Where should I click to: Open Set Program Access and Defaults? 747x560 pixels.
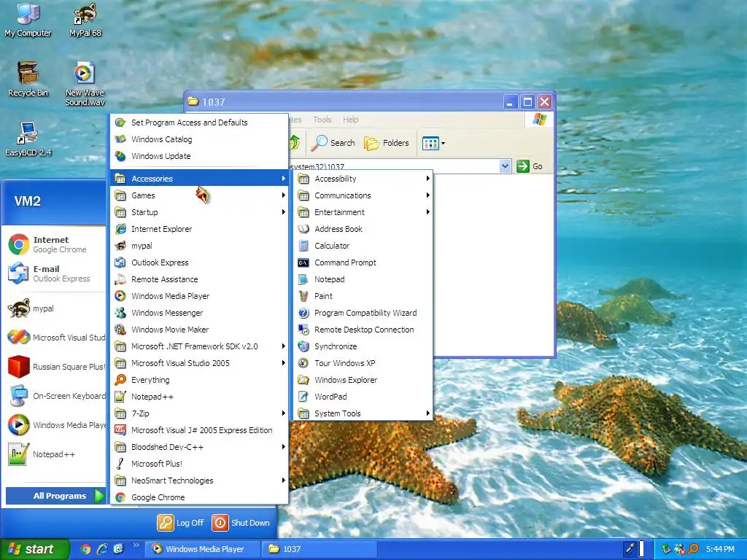point(199,122)
